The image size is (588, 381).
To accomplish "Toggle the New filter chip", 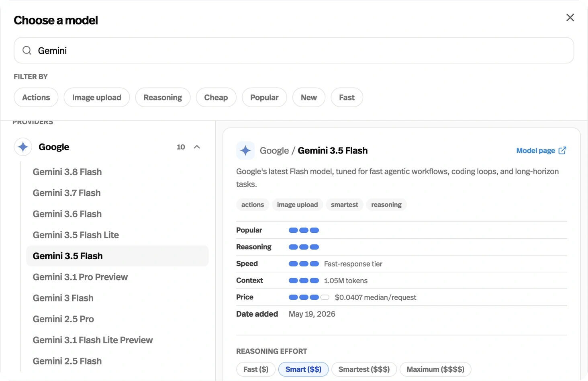I will click(309, 97).
